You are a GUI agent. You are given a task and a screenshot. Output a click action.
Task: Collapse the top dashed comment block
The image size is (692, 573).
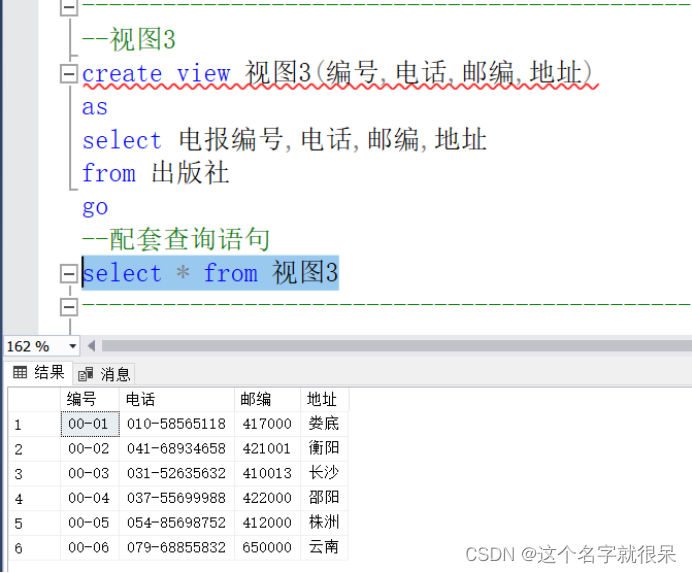[68, 7]
